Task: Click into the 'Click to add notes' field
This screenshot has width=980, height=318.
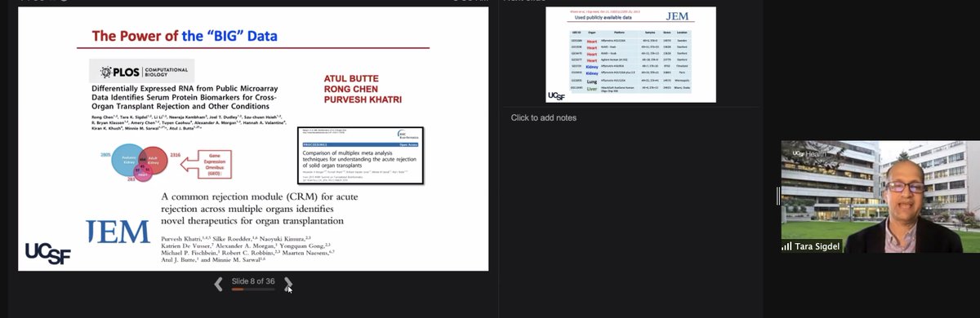Action: 543,118
